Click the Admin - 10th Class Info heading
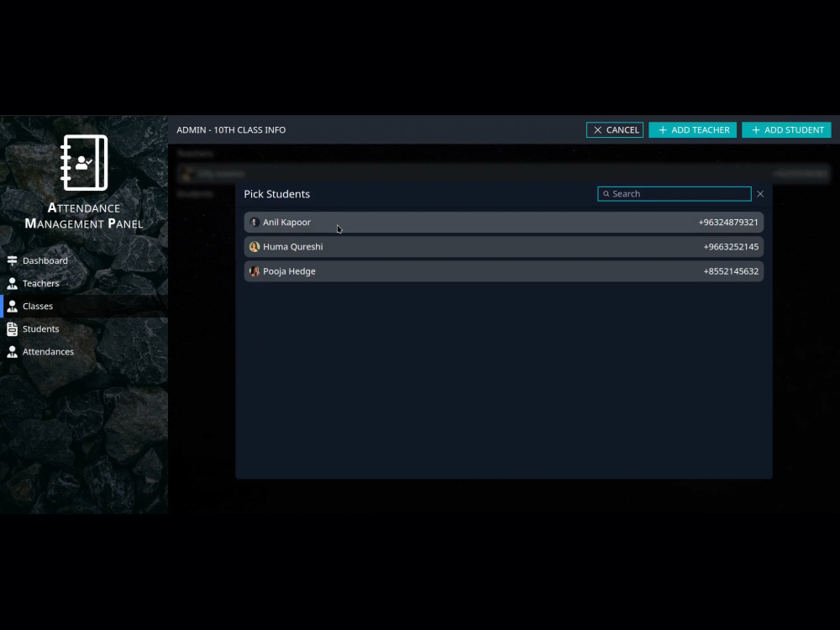Image resolution: width=840 pixels, height=630 pixels. tap(231, 130)
